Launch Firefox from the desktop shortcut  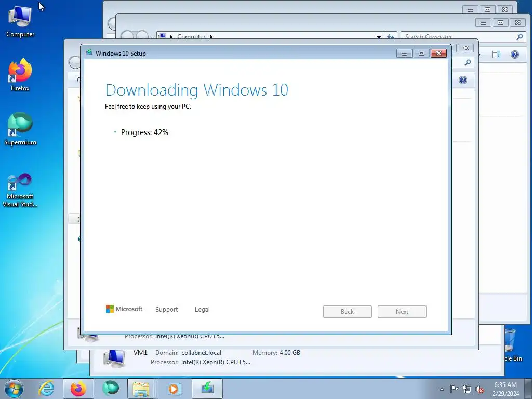click(20, 75)
